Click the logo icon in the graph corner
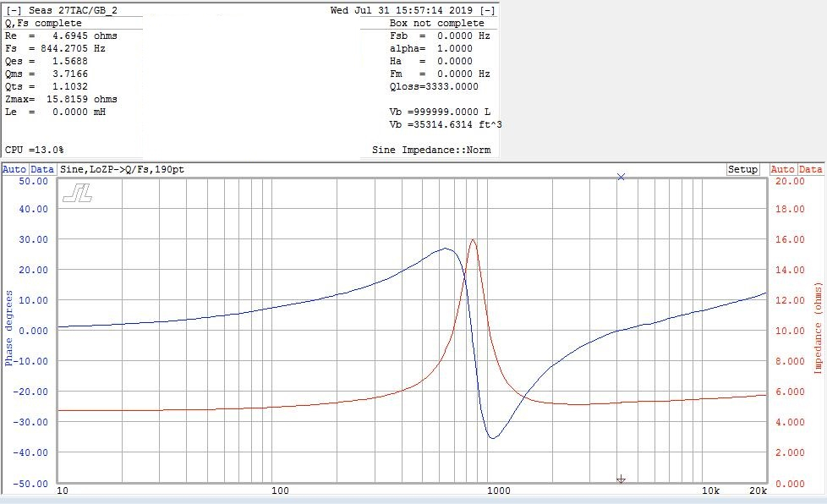Image resolution: width=827 pixels, height=504 pixels. 77,194
